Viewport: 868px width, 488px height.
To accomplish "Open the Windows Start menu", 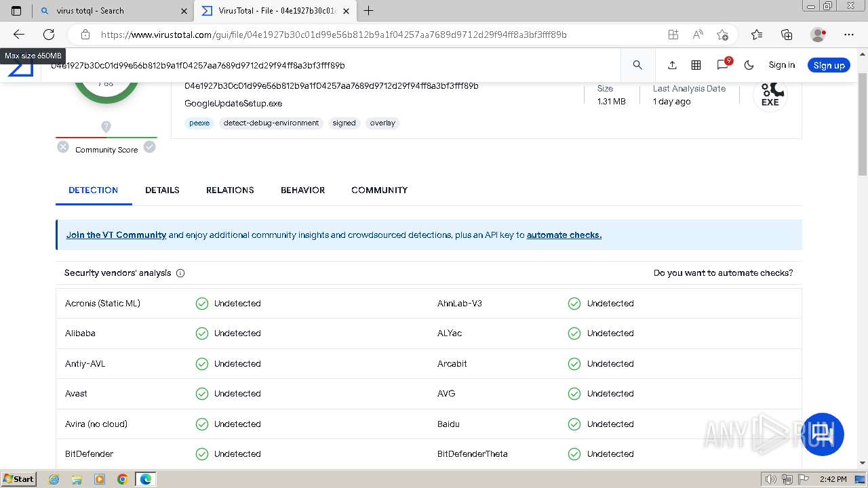I will pyautogui.click(x=18, y=479).
